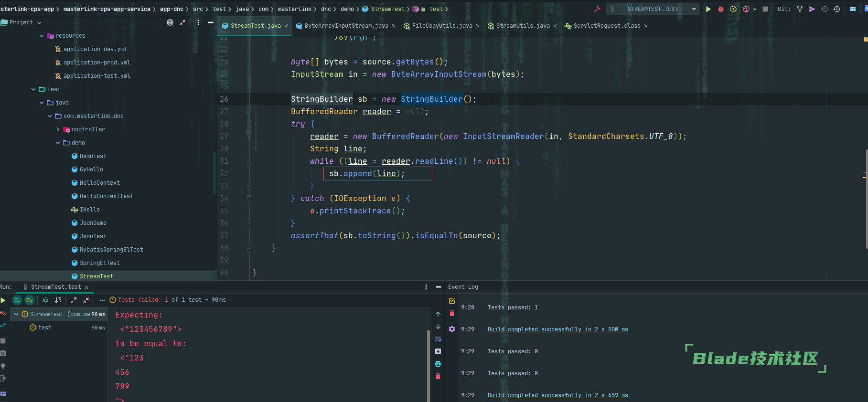Start debugging with the red bug icon
The image size is (868, 402).
[x=721, y=9]
